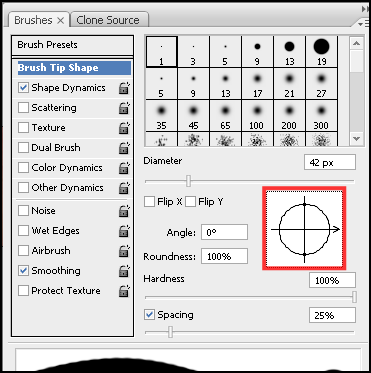
Task: Enable the Scattering checkbox
Action: coord(23,108)
